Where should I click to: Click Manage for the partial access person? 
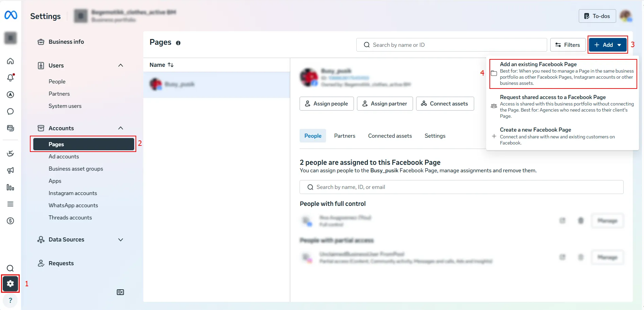tap(607, 257)
